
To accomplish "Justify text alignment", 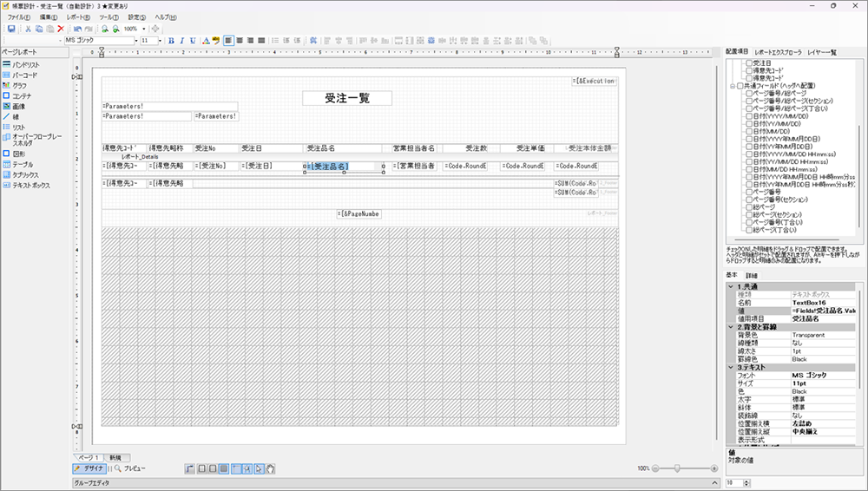I will 261,41.
